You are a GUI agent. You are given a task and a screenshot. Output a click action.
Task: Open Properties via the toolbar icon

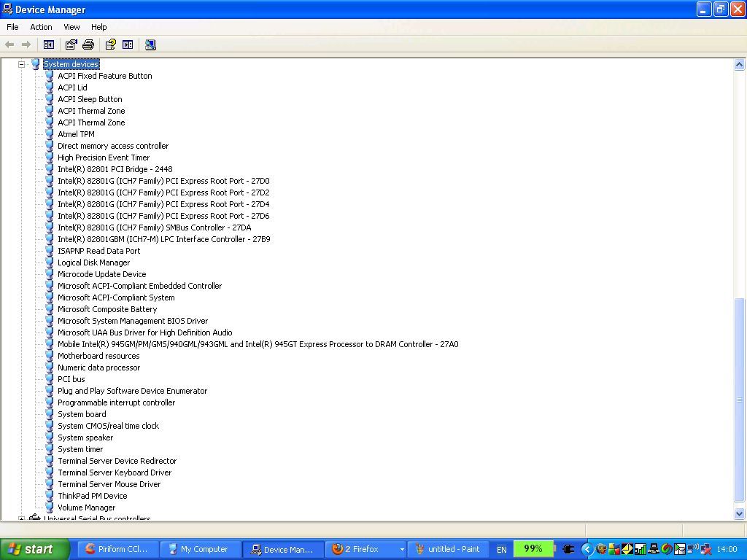coord(71,44)
